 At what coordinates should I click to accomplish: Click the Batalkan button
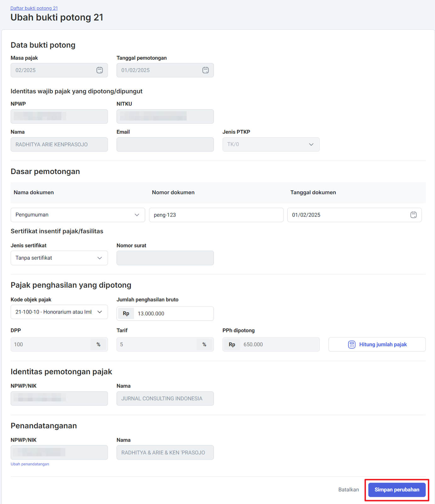[348, 490]
